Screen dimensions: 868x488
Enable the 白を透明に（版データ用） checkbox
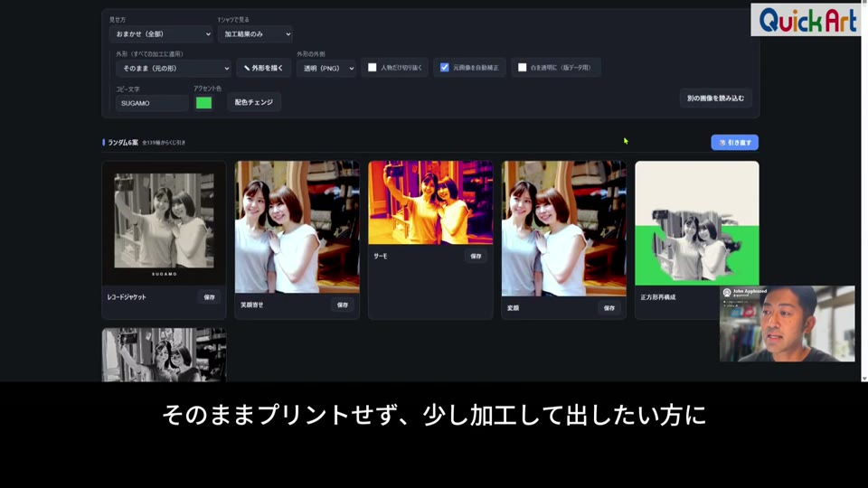click(522, 68)
